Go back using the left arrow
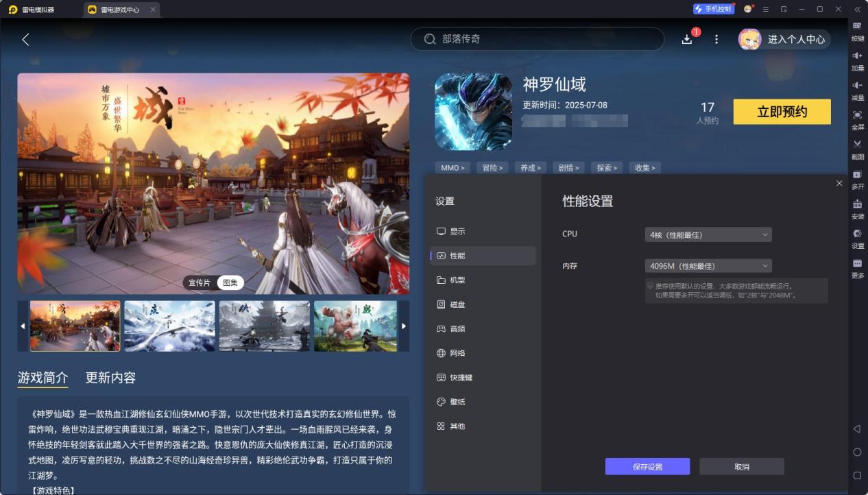Viewport: 868px width, 495px height. 25,39
